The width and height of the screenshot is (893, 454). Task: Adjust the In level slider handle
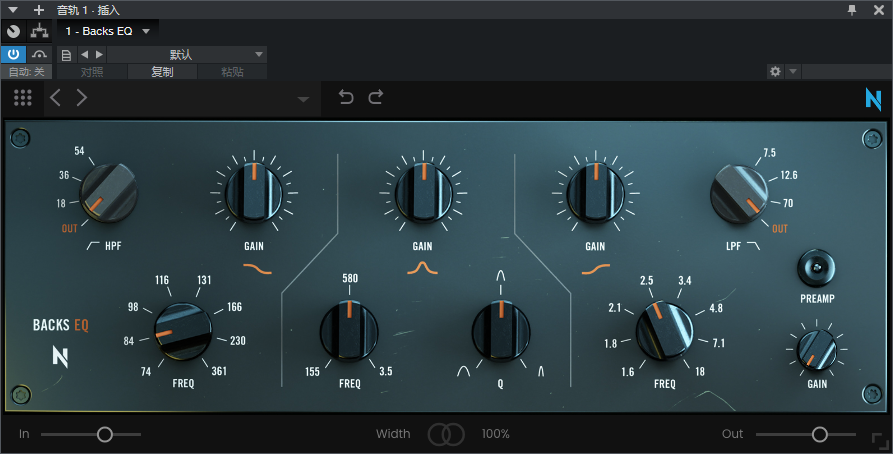[105, 435]
